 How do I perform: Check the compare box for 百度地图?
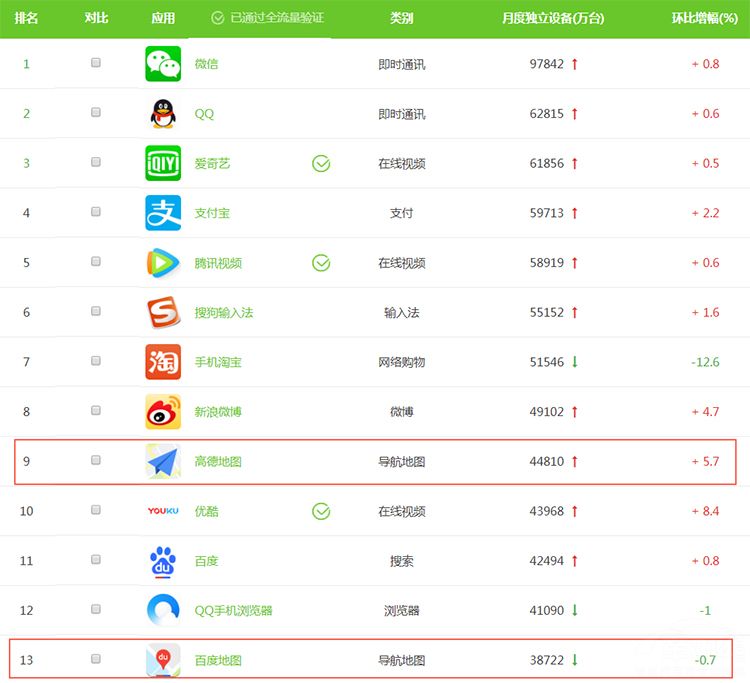click(96, 659)
